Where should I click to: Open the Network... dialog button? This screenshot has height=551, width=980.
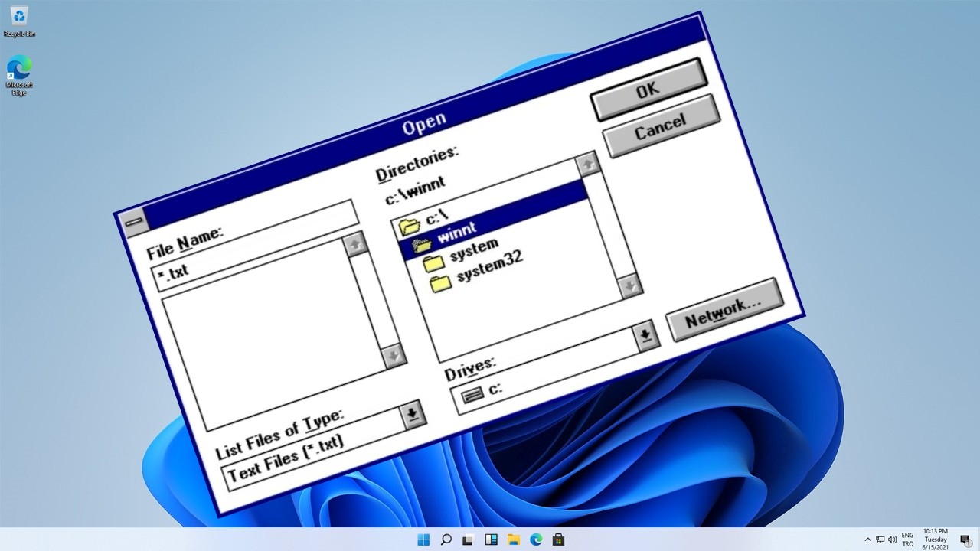click(724, 310)
